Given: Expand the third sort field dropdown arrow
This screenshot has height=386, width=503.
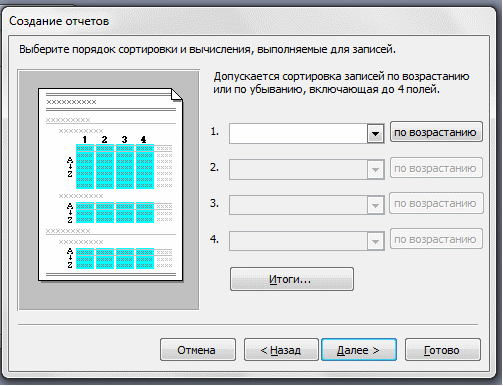Looking at the screenshot, I should pyautogui.click(x=375, y=205).
